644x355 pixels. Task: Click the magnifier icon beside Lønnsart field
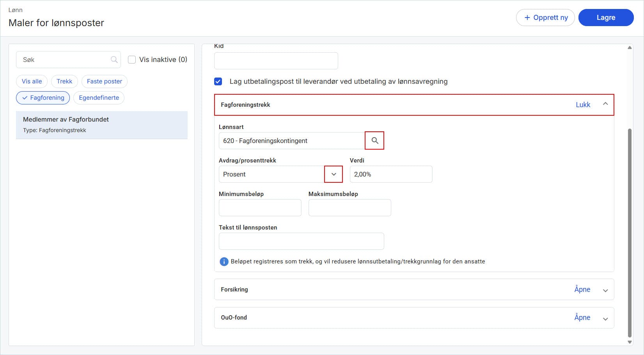coord(374,141)
